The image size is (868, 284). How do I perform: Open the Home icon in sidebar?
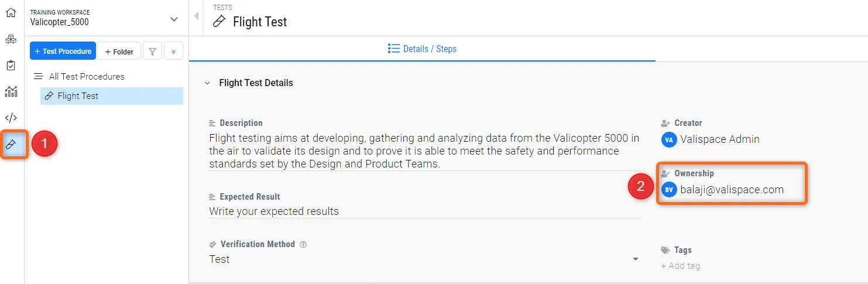click(x=11, y=12)
